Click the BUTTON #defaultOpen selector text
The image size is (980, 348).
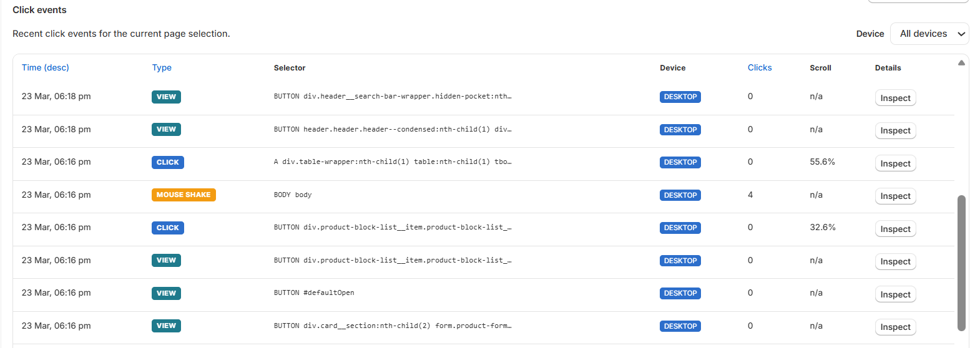click(x=313, y=292)
